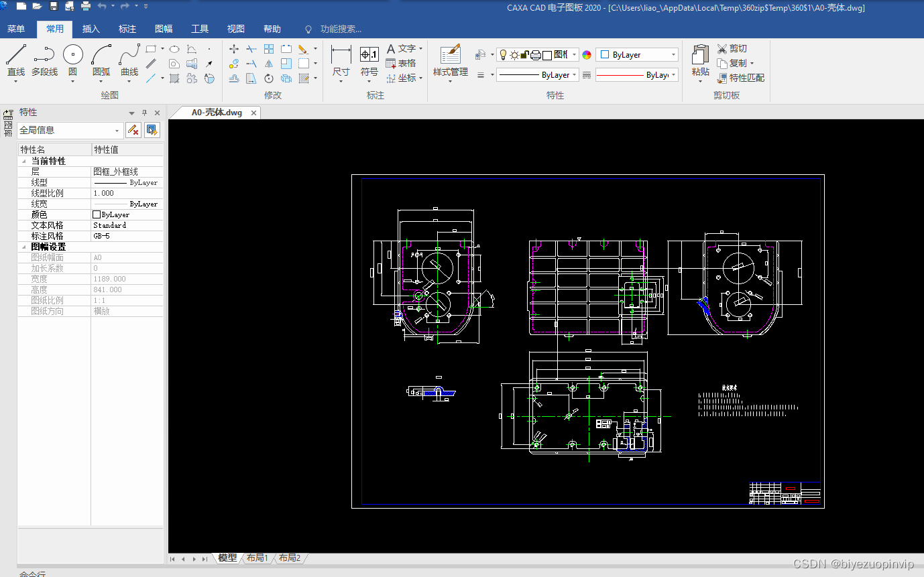The image size is (924, 577).
Task: Close the A0-壳体.dwg document tab
Action: pyautogui.click(x=254, y=113)
